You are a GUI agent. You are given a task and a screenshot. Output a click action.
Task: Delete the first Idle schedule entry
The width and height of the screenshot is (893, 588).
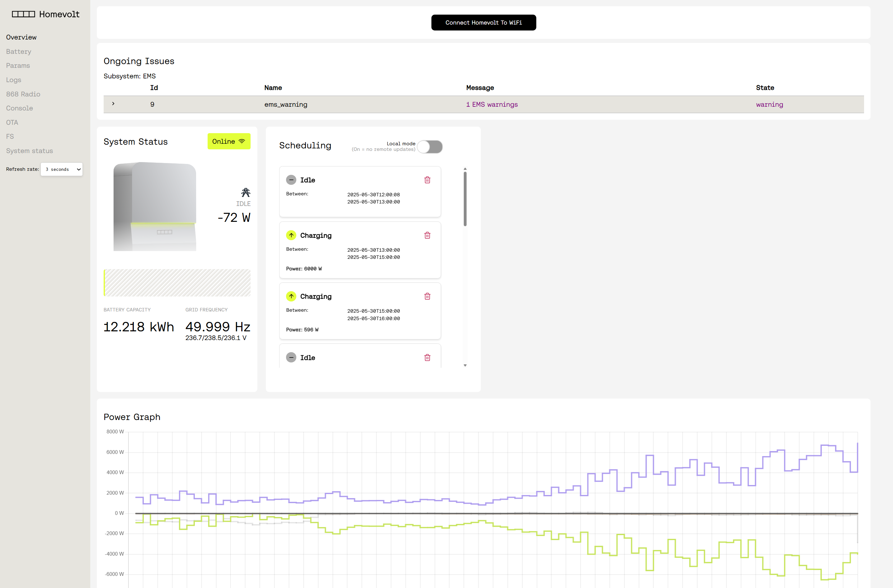pos(427,180)
